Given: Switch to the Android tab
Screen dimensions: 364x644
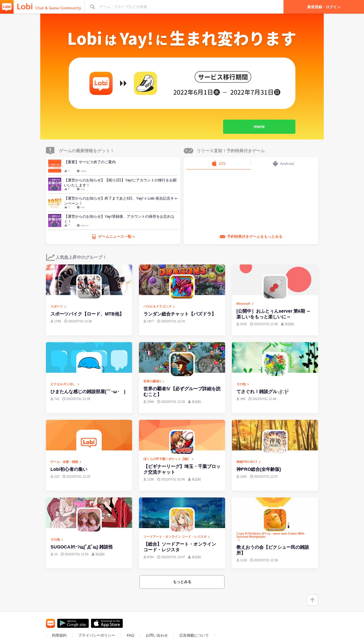Looking at the screenshot, I should [x=283, y=164].
